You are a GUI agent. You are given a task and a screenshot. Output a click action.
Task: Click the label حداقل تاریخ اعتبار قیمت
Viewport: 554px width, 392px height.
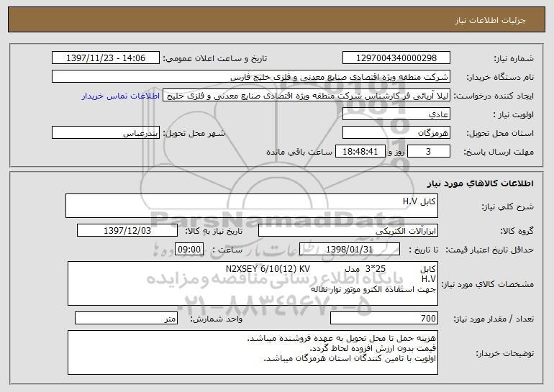[x=490, y=250]
